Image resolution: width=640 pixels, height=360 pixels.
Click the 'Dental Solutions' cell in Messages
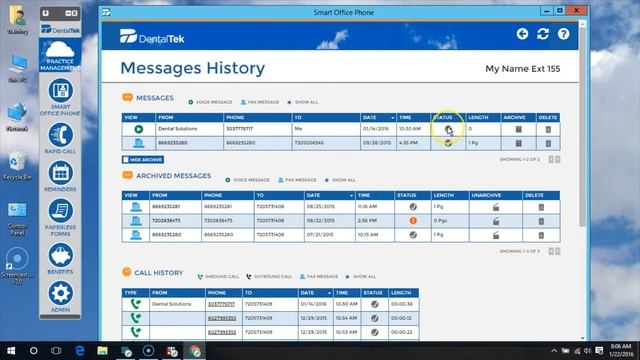pyautogui.click(x=189, y=129)
